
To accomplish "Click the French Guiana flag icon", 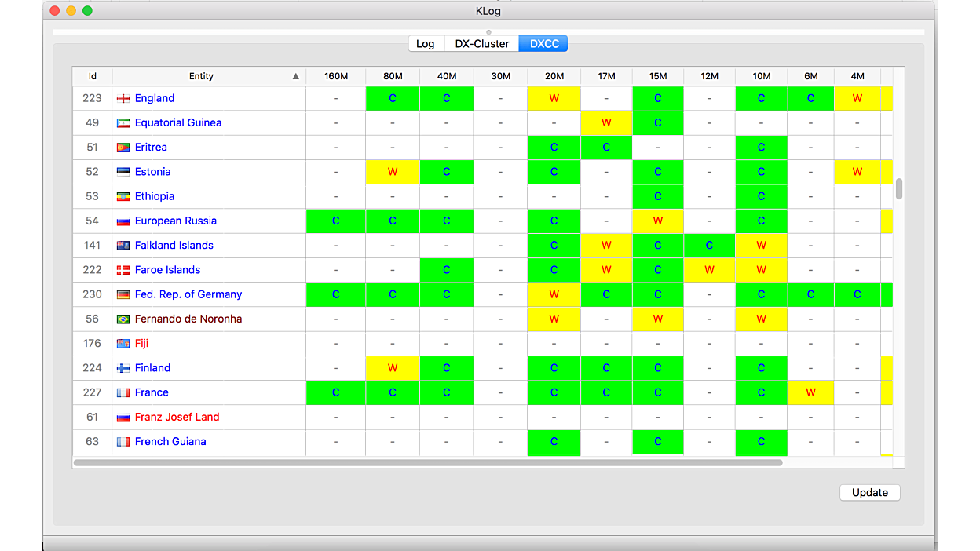I will click(123, 442).
